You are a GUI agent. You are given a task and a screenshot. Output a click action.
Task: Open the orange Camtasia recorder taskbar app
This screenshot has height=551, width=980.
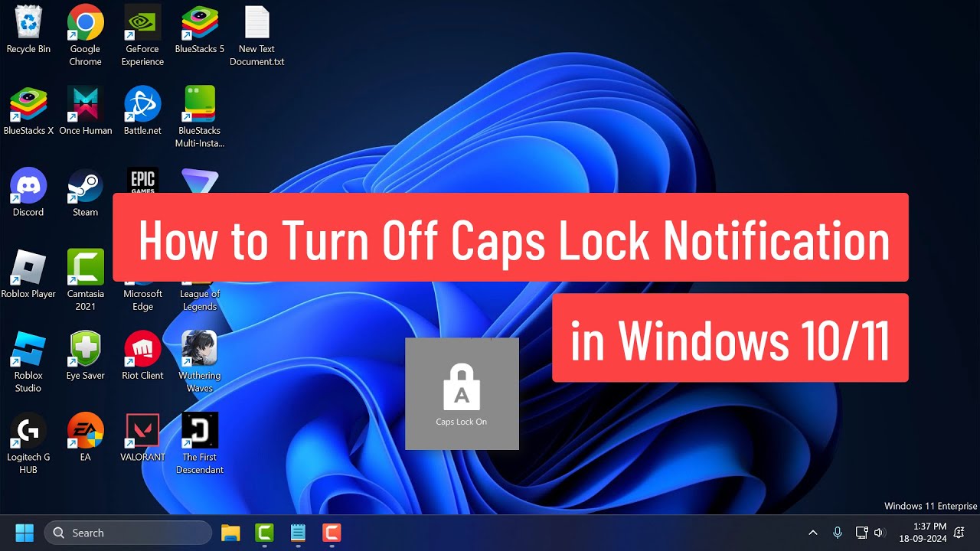332,533
